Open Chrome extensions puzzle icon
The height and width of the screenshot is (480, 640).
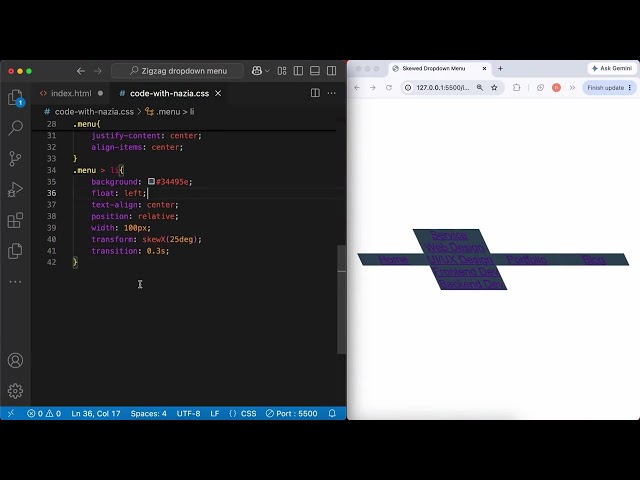517,88
